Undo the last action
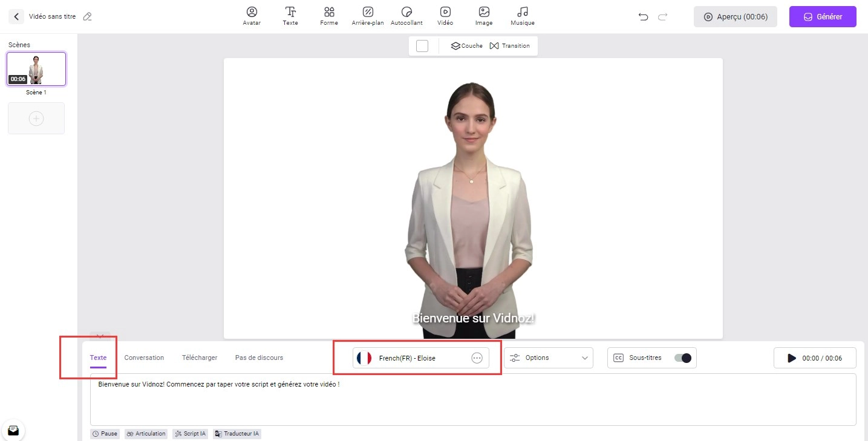Viewport: 868px width, 441px height. tap(643, 17)
